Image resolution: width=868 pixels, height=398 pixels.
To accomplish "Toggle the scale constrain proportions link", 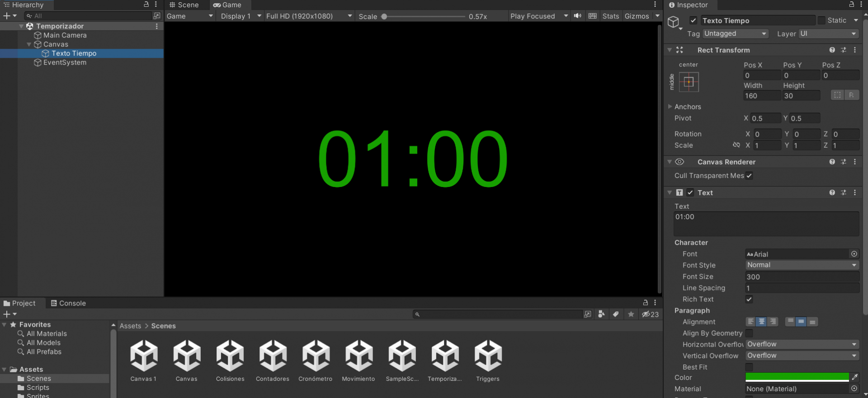I will (x=736, y=145).
